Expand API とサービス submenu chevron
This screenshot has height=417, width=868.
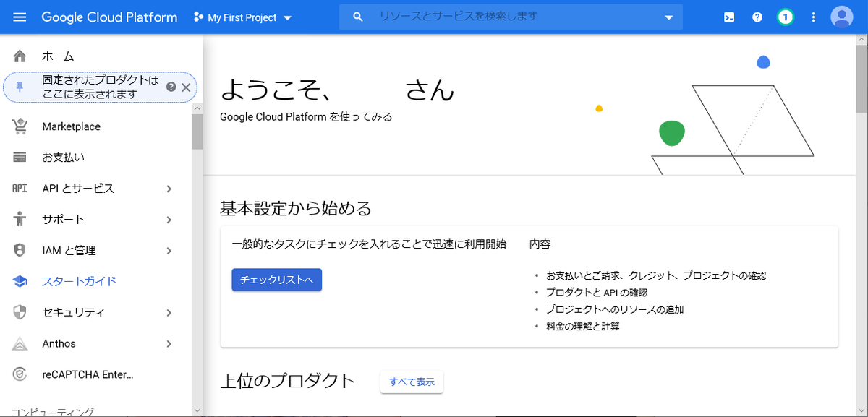(x=169, y=189)
